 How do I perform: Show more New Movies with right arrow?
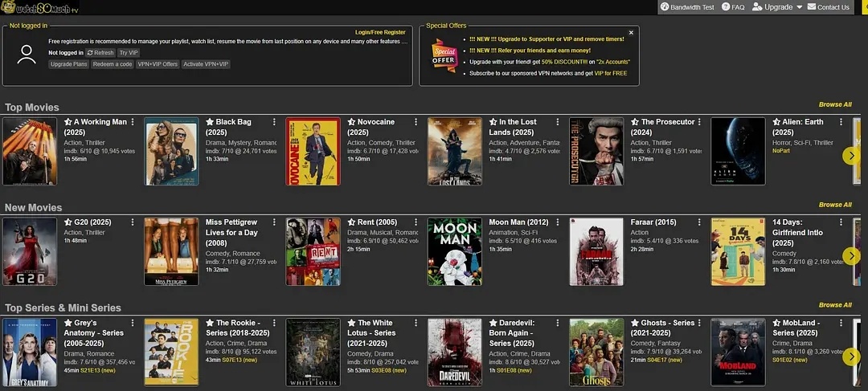click(851, 256)
